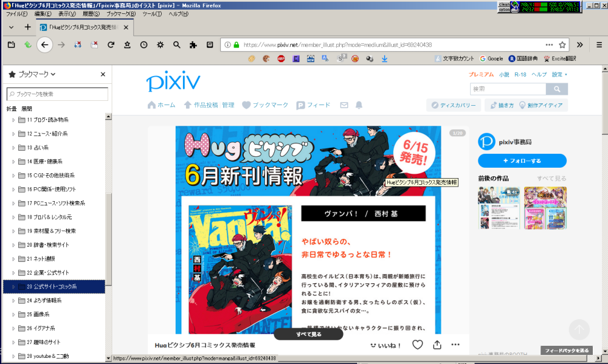
Task: Open the 履歴 menu
Action: click(x=91, y=13)
